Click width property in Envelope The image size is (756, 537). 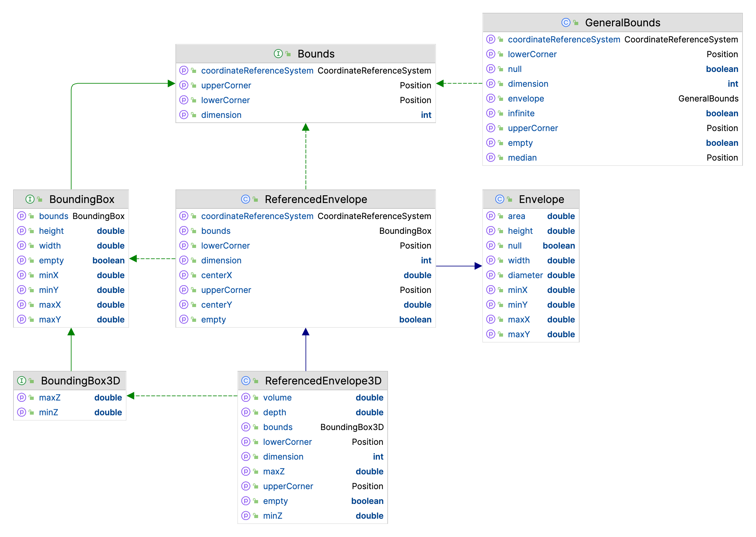coord(519,260)
